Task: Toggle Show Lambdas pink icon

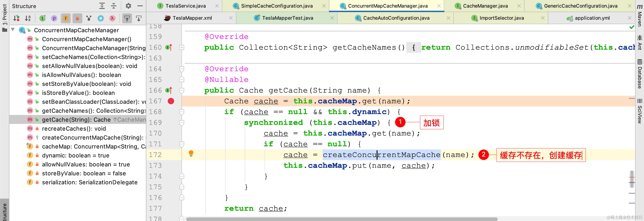Action: [112, 18]
